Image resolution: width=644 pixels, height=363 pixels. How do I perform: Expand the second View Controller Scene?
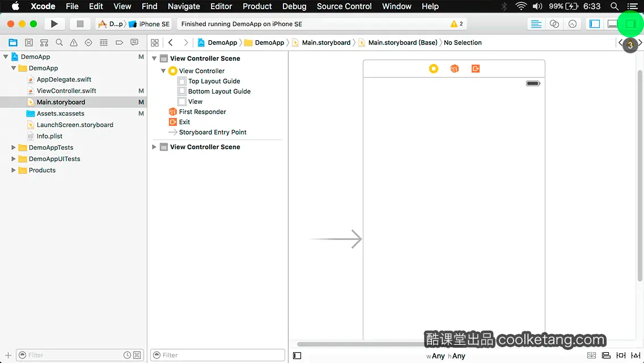154,147
